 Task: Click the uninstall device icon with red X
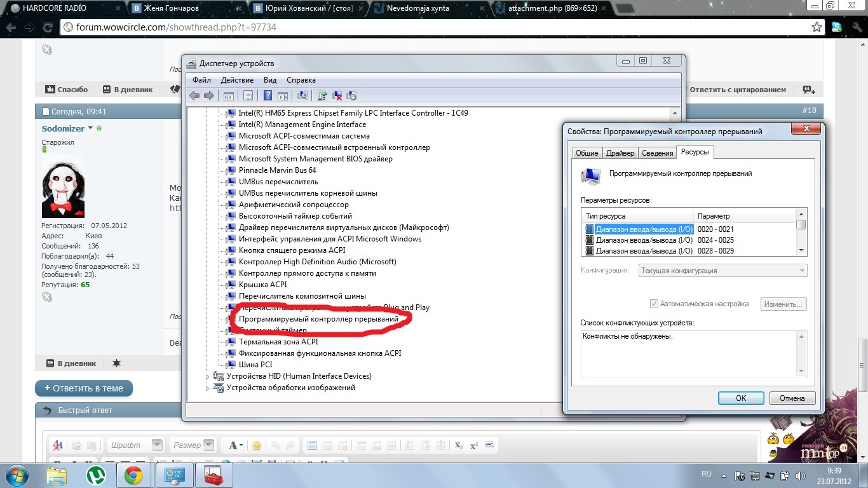coord(337,95)
